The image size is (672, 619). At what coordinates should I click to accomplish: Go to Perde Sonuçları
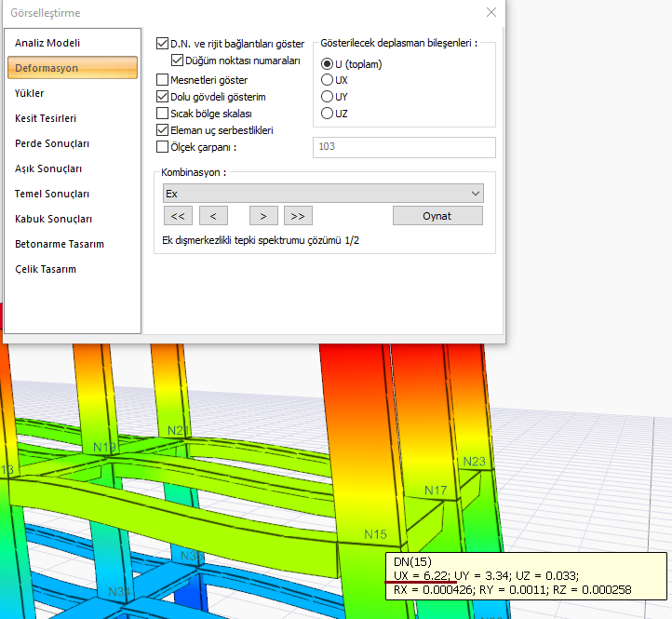pos(52,143)
